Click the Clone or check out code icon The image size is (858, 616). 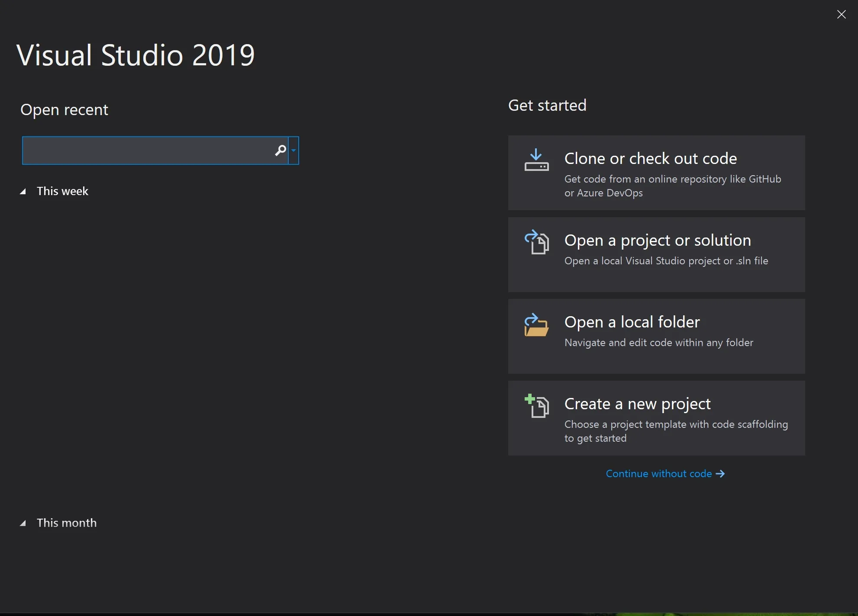point(536,160)
